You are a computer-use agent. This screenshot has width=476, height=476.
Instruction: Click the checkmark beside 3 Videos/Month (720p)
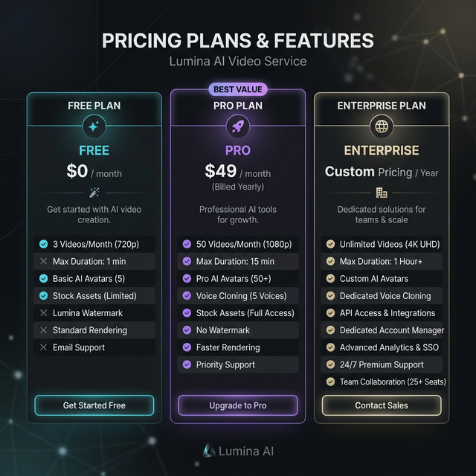[x=44, y=244]
